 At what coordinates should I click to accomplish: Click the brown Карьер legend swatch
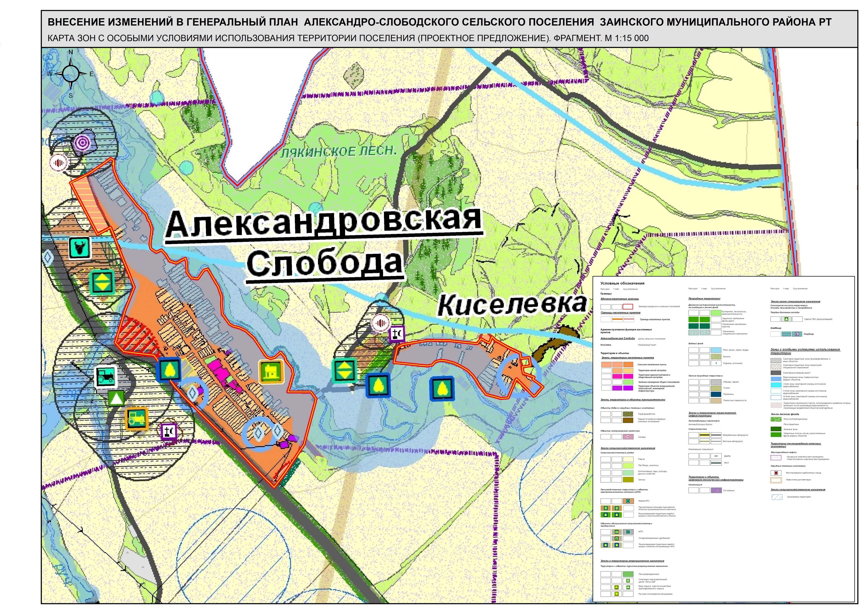(x=628, y=420)
